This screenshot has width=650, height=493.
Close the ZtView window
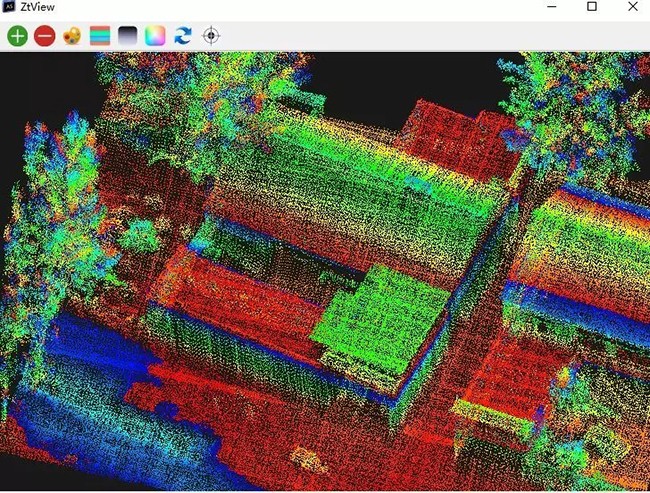point(632,7)
